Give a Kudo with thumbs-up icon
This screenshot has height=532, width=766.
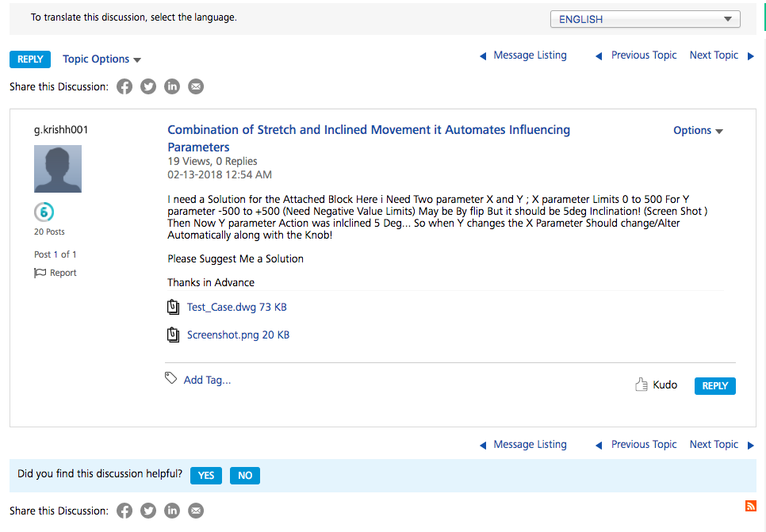pyautogui.click(x=656, y=385)
